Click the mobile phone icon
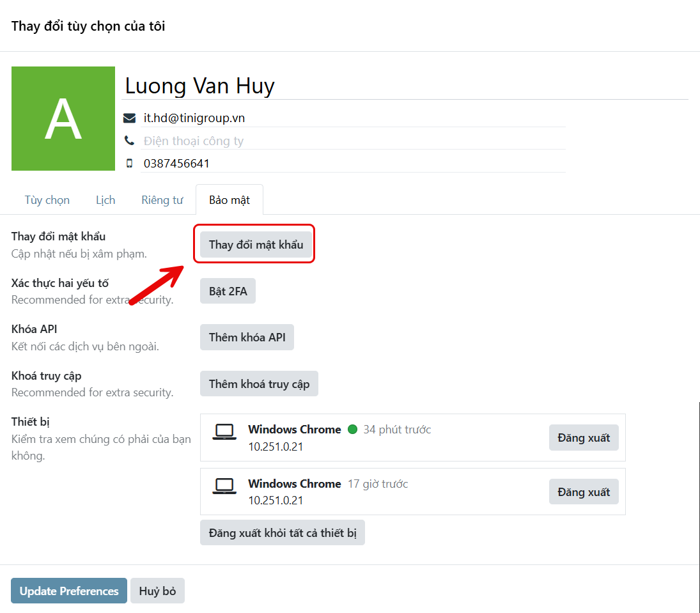The width and height of the screenshot is (700, 613). (130, 164)
